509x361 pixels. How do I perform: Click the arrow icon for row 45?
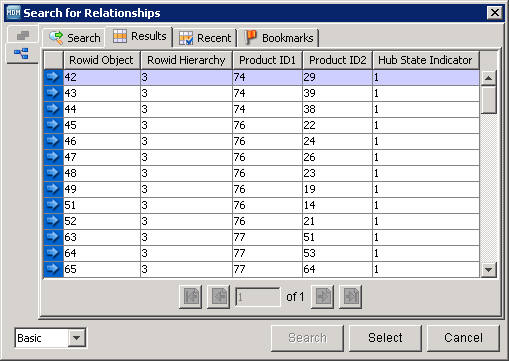coord(53,125)
